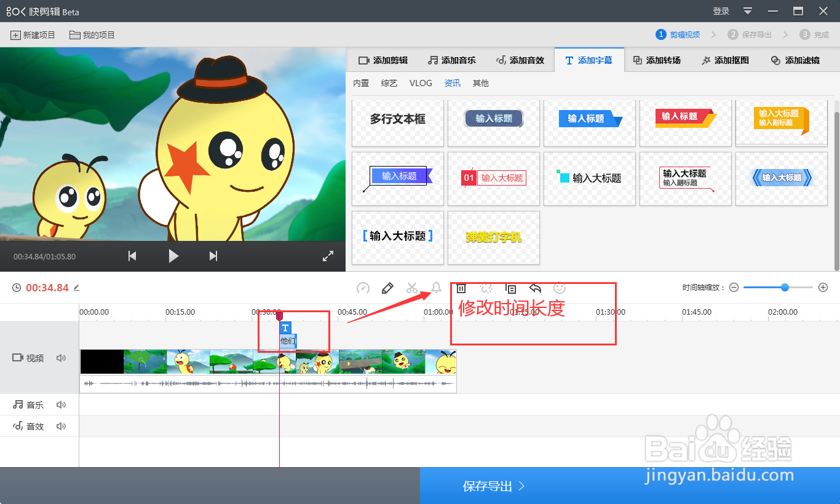Select the 资讯 subtitle category
The height and width of the screenshot is (504, 840).
[x=453, y=83]
